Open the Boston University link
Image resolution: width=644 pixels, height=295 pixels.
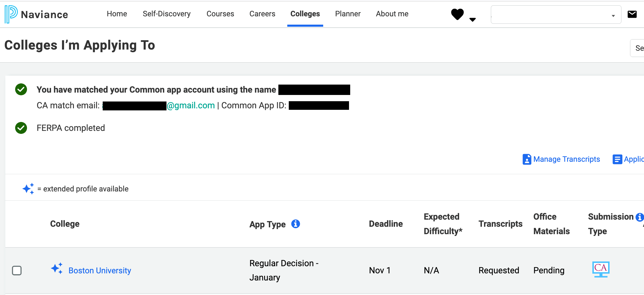(100, 271)
